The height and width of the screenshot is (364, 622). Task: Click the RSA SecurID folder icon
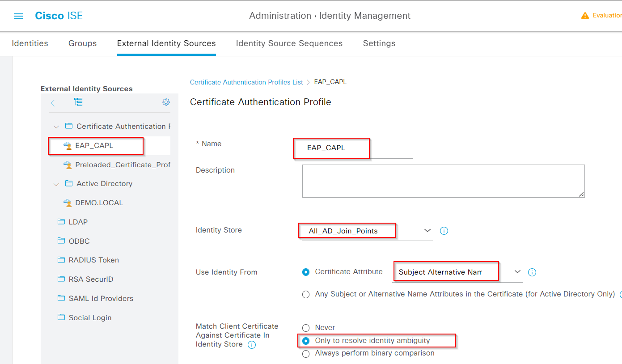[x=61, y=279]
